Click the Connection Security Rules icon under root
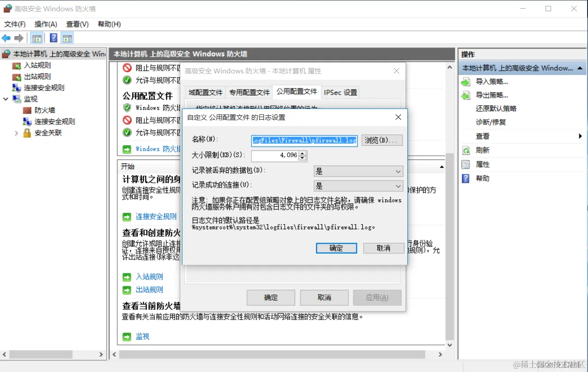This screenshot has height=372, width=588. [17, 88]
